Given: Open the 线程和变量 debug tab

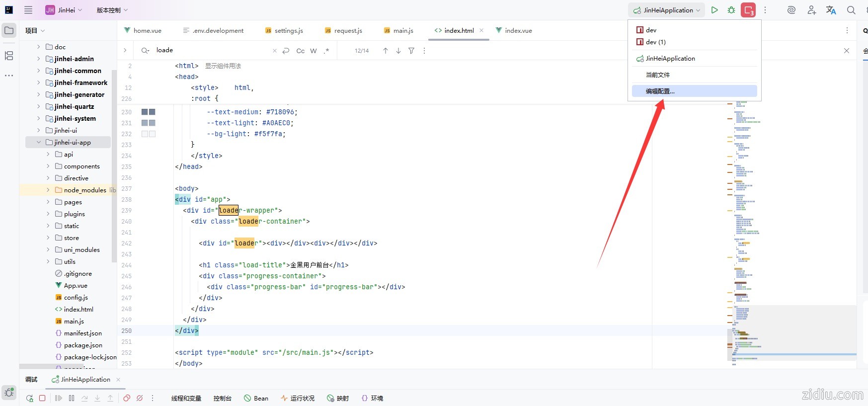Looking at the screenshot, I should tap(186, 398).
